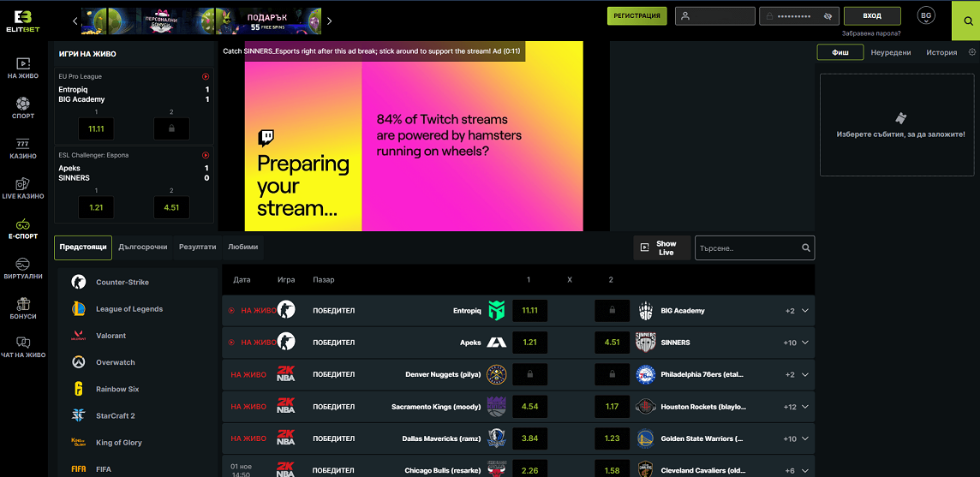The width and height of the screenshot is (980, 477).
Task: Click the ElitBet logo
Action: tap(22, 20)
